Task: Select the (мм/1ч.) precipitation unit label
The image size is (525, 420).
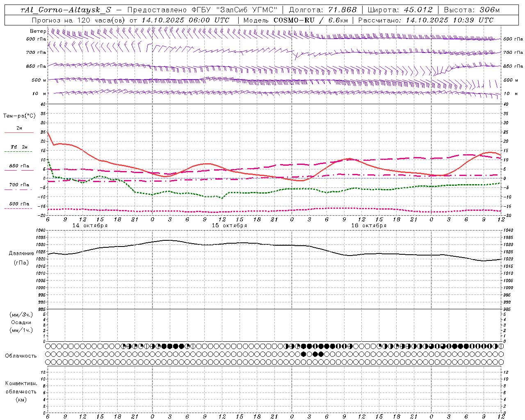Action: [21, 330]
